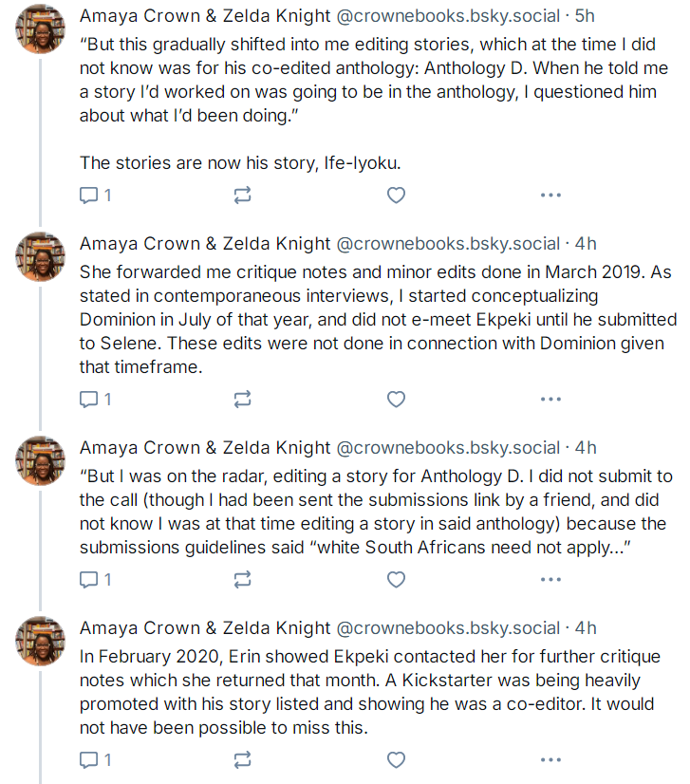Screen dimensions: 690x784
Task: Open the author name on the first post
Action: tap(205, 16)
